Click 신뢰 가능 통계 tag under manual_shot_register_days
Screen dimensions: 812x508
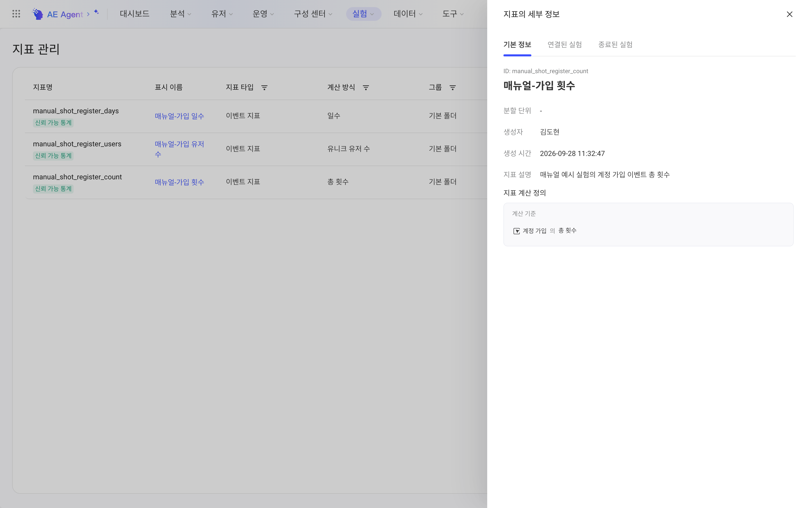[53, 123]
